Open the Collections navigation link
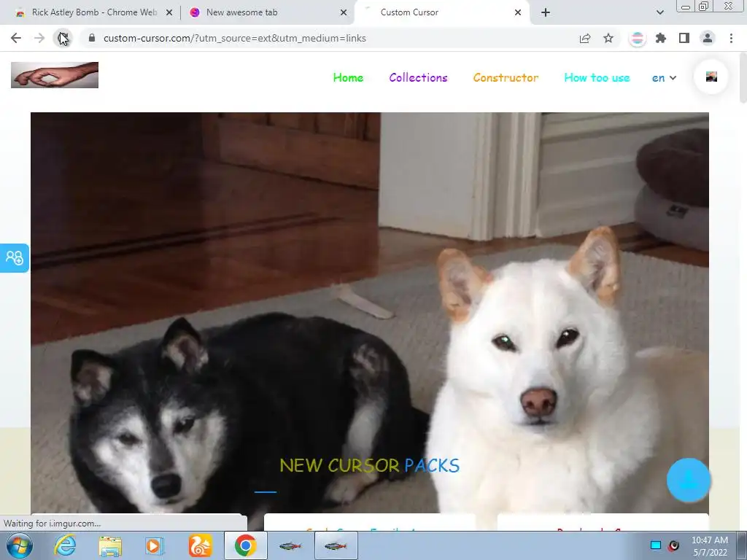The image size is (747, 560). click(418, 77)
